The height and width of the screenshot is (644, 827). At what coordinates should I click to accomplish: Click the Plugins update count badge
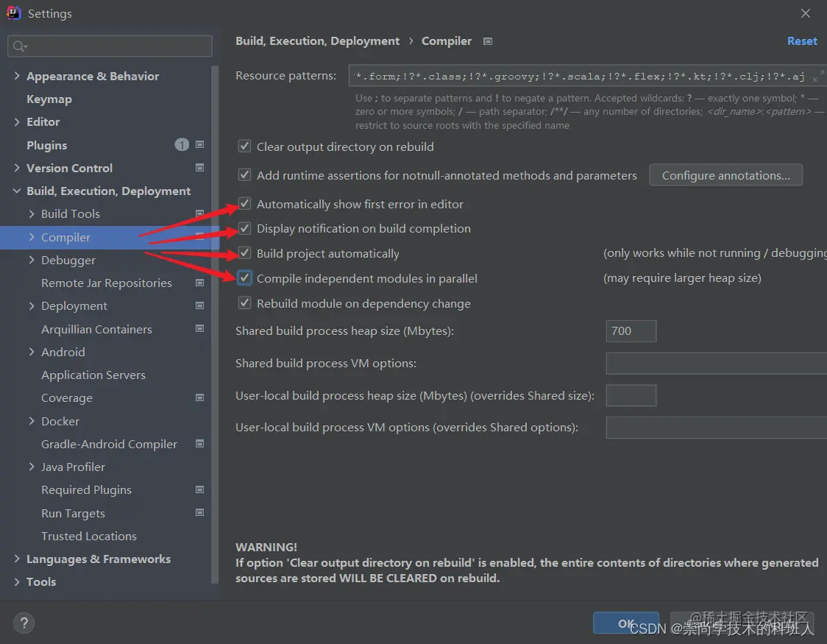(x=182, y=144)
